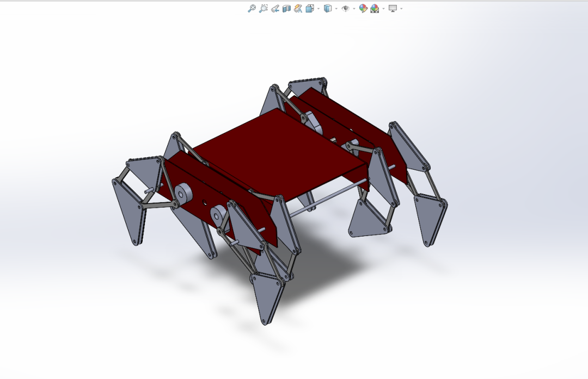The width and height of the screenshot is (588, 379).
Task: Expand the View Settings dropdown arrow
Action: pyautogui.click(x=401, y=9)
